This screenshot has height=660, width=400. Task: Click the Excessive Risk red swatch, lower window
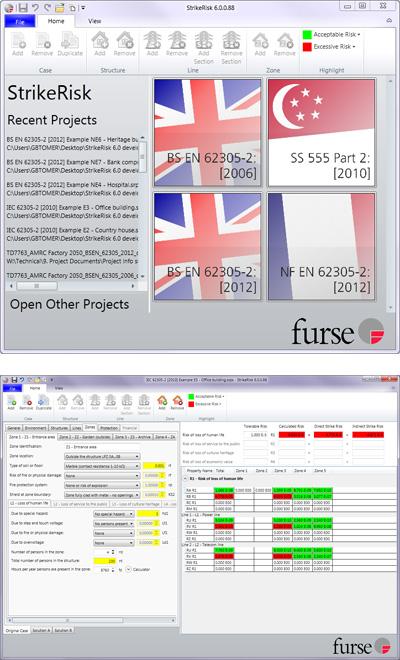(x=191, y=404)
